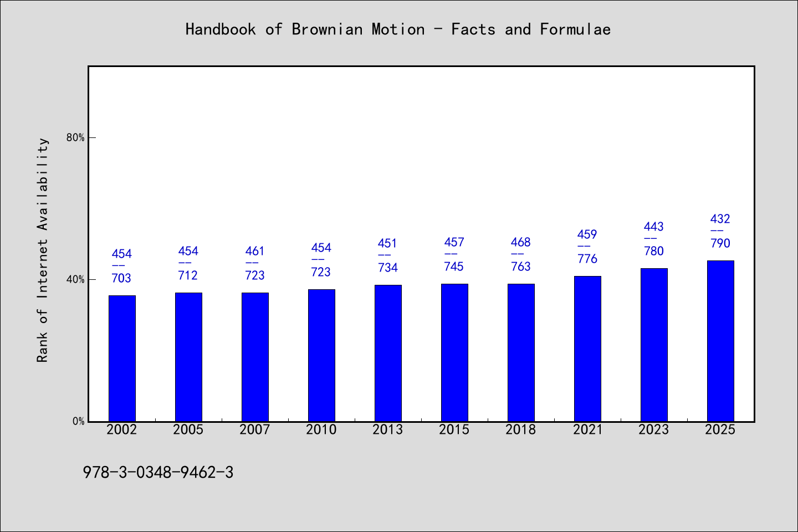Click the value 790 above the 2025 bar
This screenshot has width=798, height=532.
[x=720, y=243]
